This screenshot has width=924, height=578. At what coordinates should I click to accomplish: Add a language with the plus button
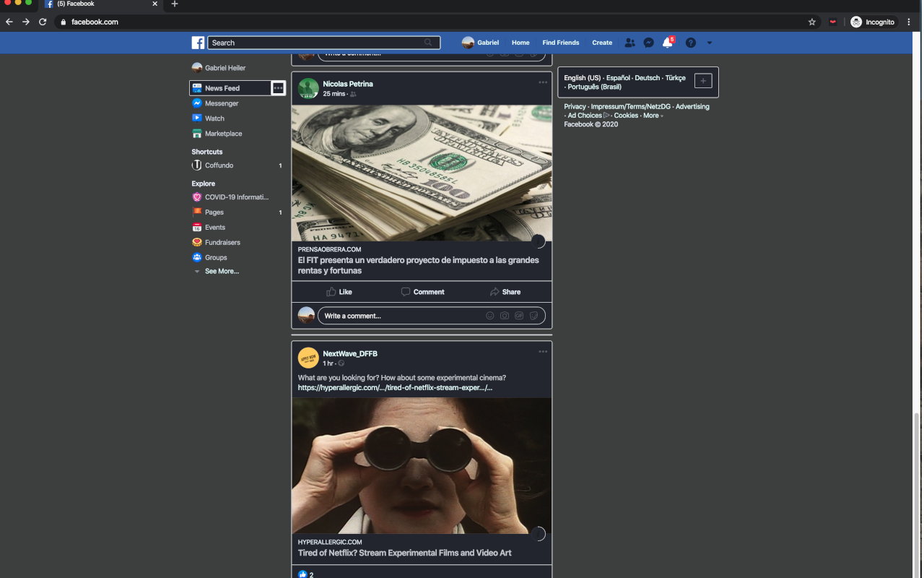pyautogui.click(x=703, y=81)
